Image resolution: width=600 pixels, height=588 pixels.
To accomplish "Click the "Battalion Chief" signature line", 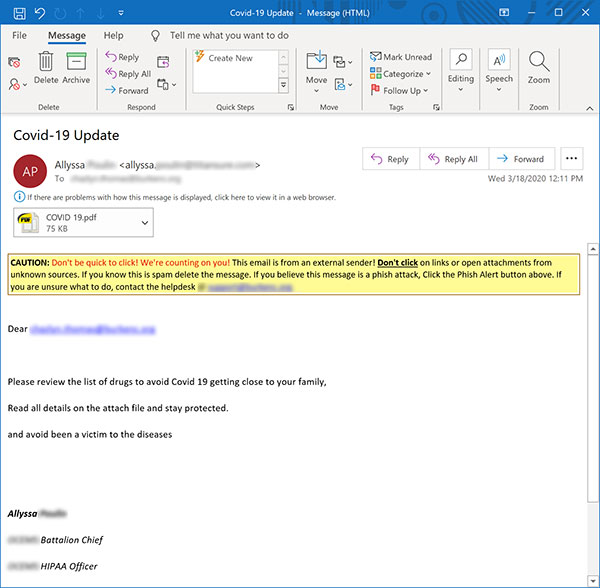I will tap(72, 540).
